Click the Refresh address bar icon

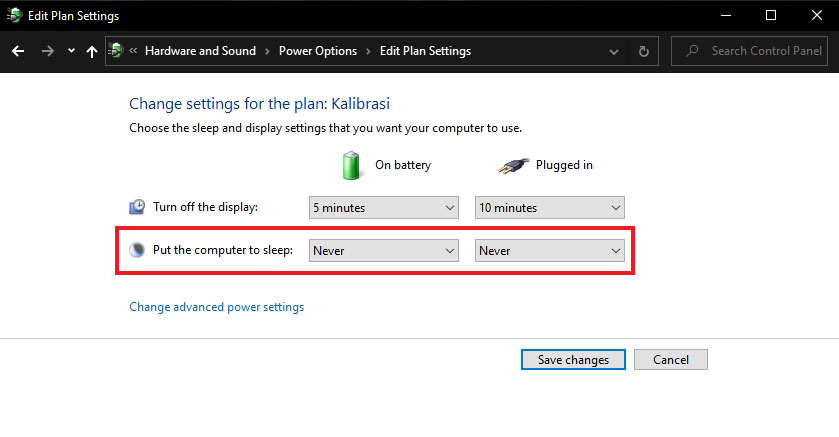[644, 51]
